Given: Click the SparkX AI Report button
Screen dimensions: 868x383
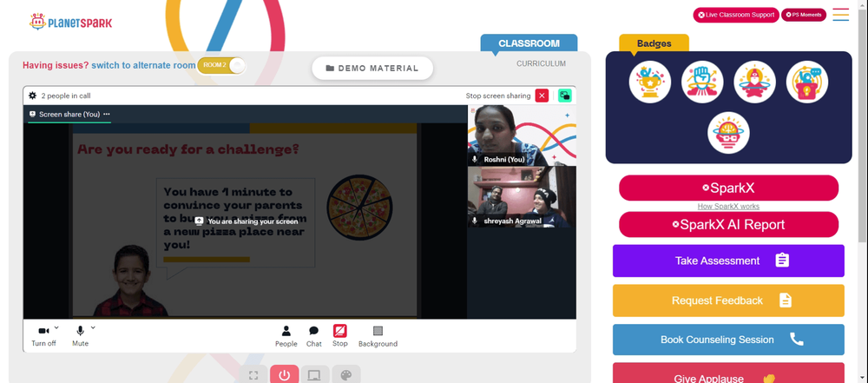Looking at the screenshot, I should click(728, 224).
